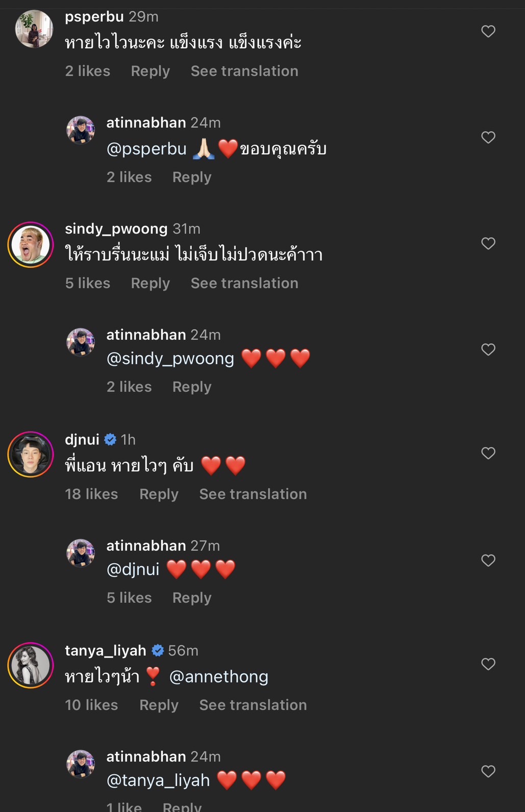525x812 pixels.
Task: Open the @annethong mention in tanya_liyah's comment
Action: 219,676
